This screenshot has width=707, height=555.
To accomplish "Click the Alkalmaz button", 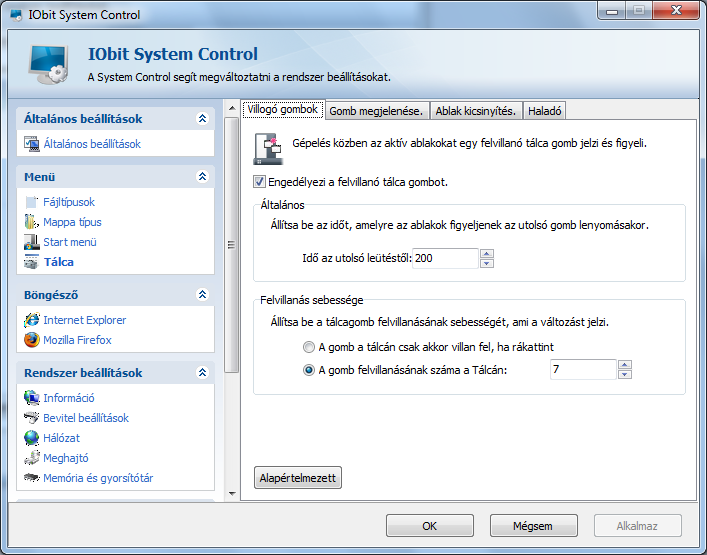I will pyautogui.click(x=638, y=526).
